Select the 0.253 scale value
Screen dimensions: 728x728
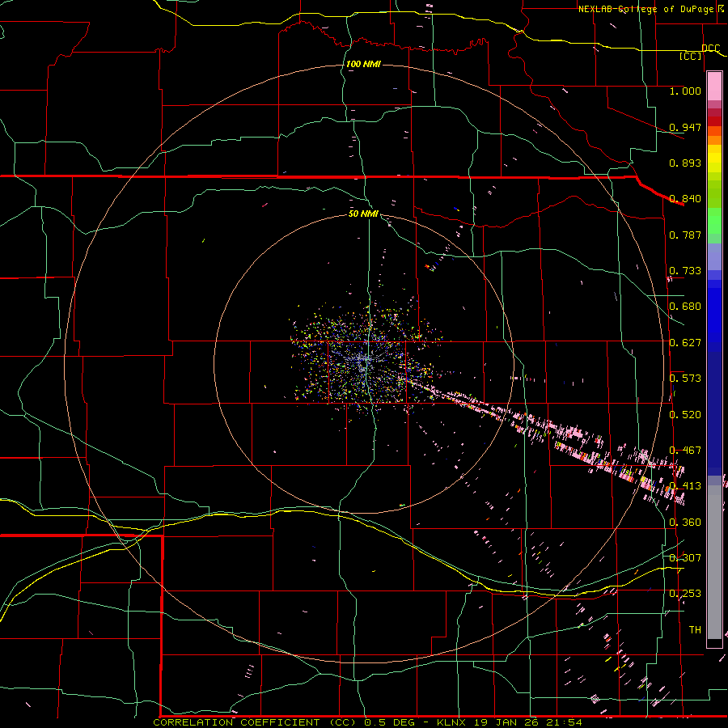tap(685, 594)
